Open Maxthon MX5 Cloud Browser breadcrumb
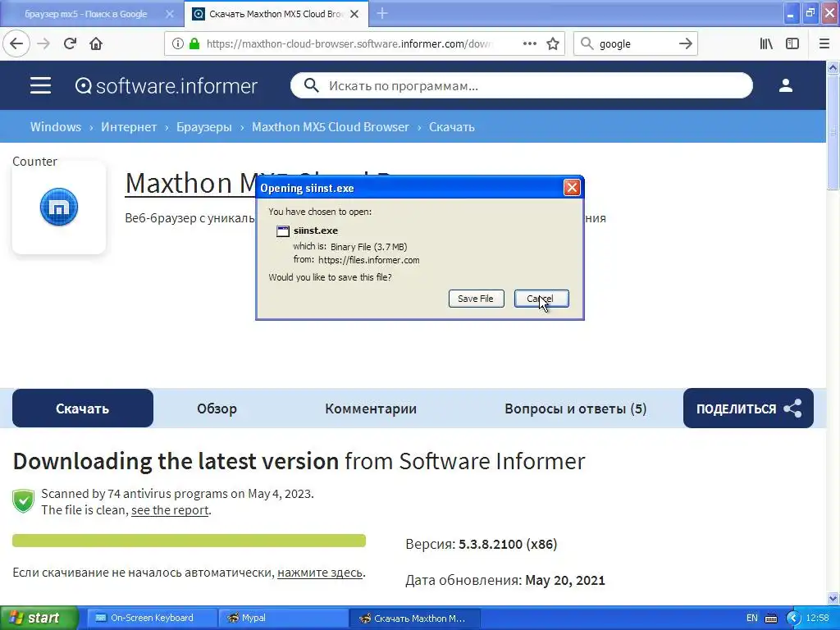This screenshot has height=630, width=840. [x=331, y=127]
